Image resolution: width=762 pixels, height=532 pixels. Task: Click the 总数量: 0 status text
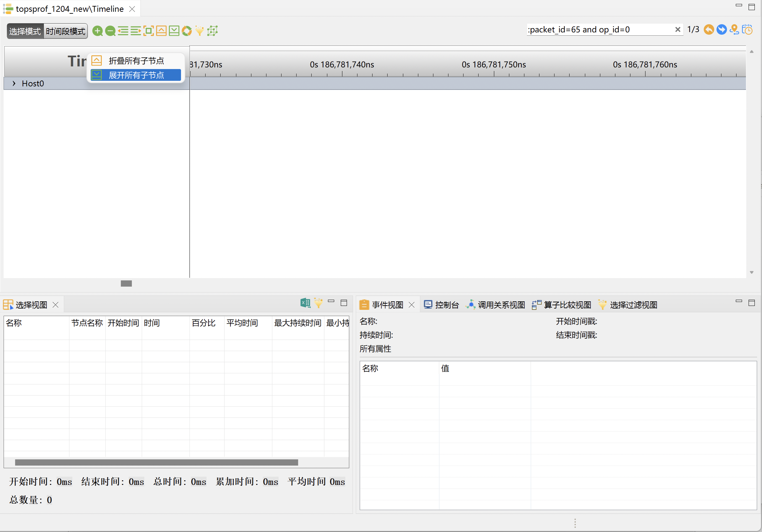click(30, 500)
